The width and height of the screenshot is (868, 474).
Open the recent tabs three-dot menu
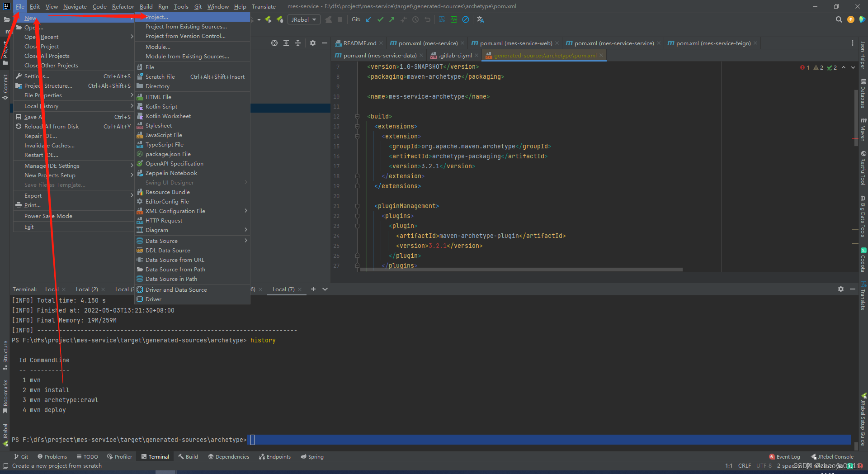853,43
